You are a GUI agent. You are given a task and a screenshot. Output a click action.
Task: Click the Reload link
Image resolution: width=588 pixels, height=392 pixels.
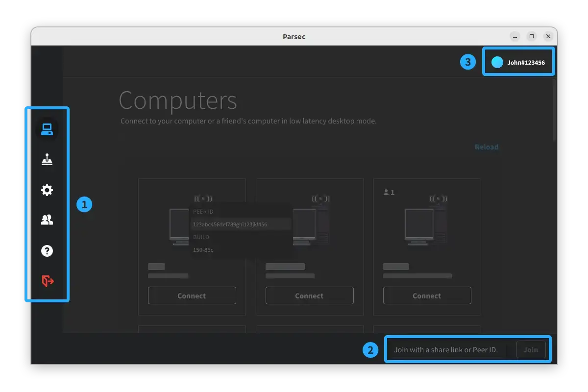[x=487, y=147]
